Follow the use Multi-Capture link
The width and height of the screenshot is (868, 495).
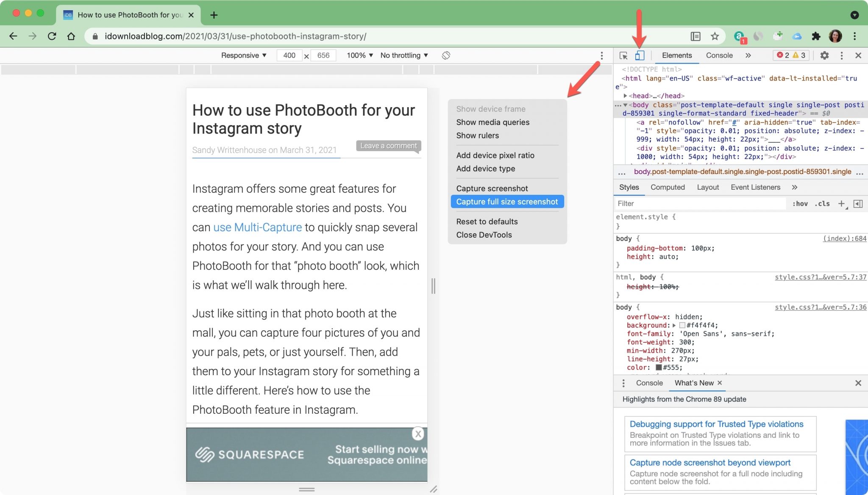[x=258, y=227]
